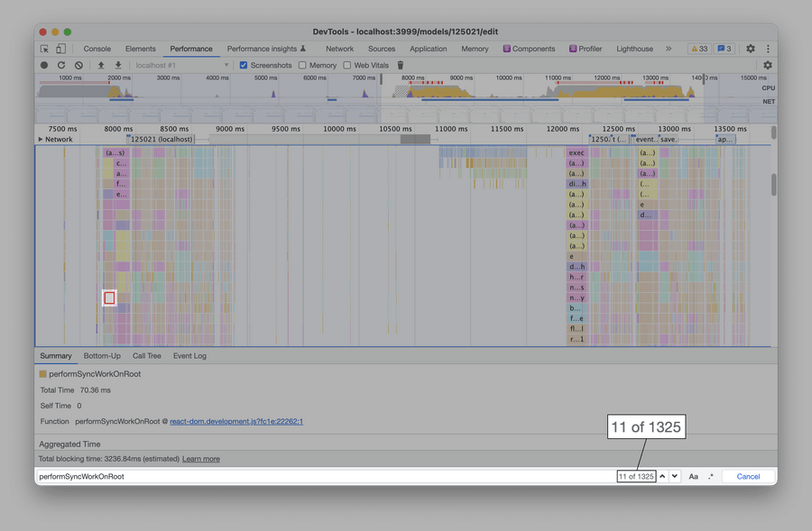
Task: Toggle the device toolbar icon
Action: tap(60, 49)
